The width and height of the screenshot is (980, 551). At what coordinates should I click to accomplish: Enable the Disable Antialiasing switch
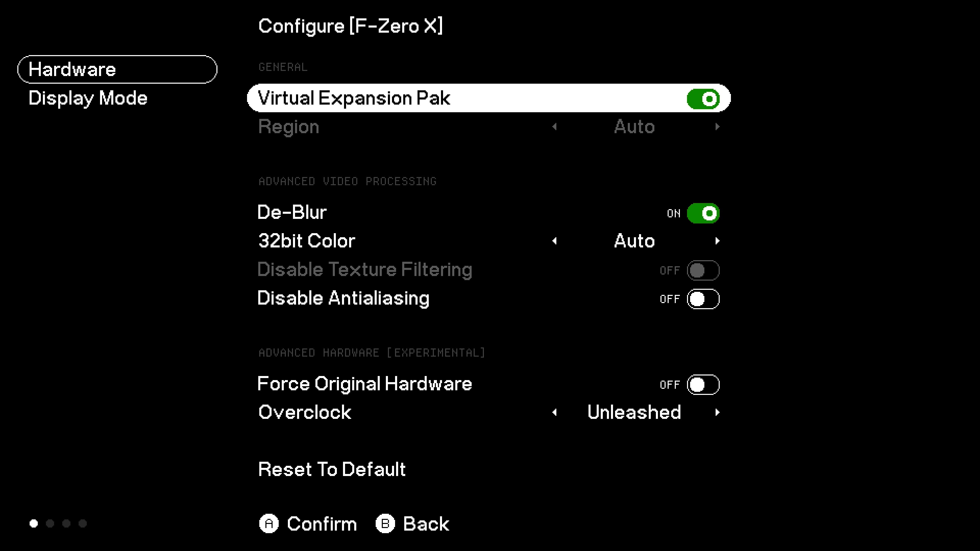[x=703, y=299]
